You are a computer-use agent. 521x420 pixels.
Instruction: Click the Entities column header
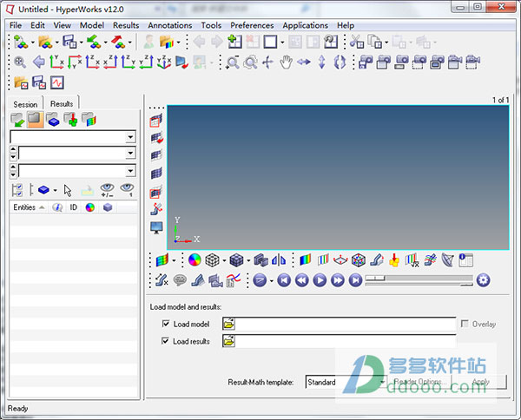pos(29,207)
